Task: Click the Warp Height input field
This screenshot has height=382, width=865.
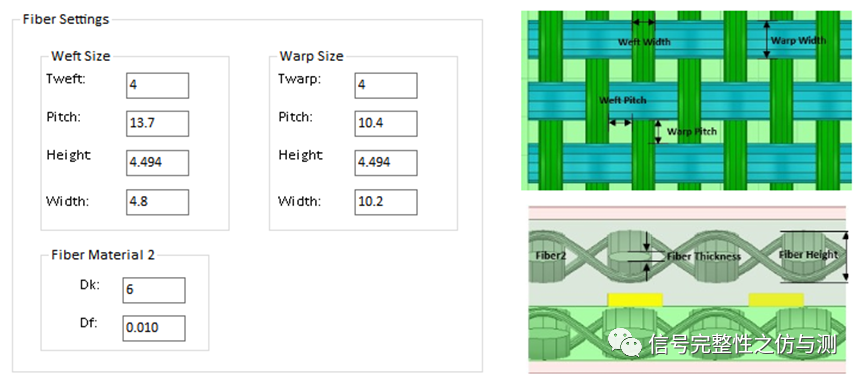Action: pyautogui.click(x=386, y=163)
